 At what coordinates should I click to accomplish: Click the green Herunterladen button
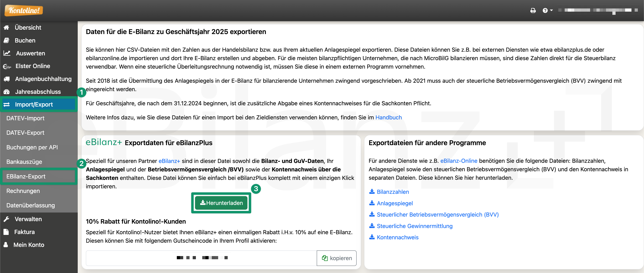(221, 203)
